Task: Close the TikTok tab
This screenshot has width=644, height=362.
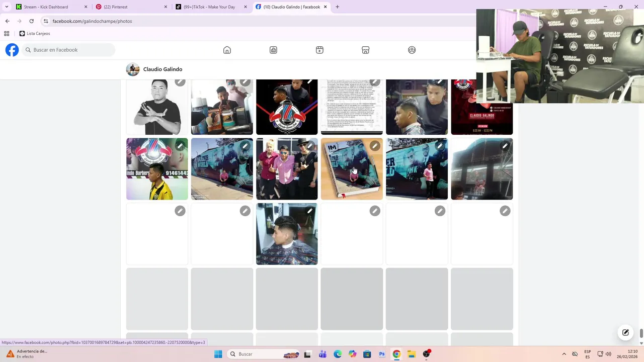Action: (x=246, y=7)
